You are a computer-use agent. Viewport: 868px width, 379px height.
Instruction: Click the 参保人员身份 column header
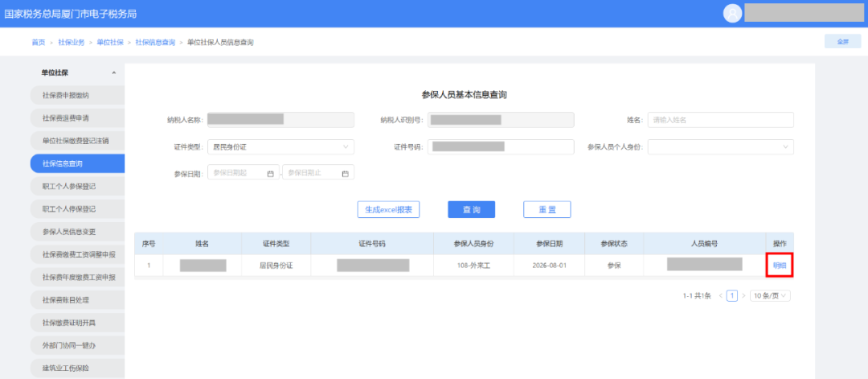pyautogui.click(x=473, y=244)
